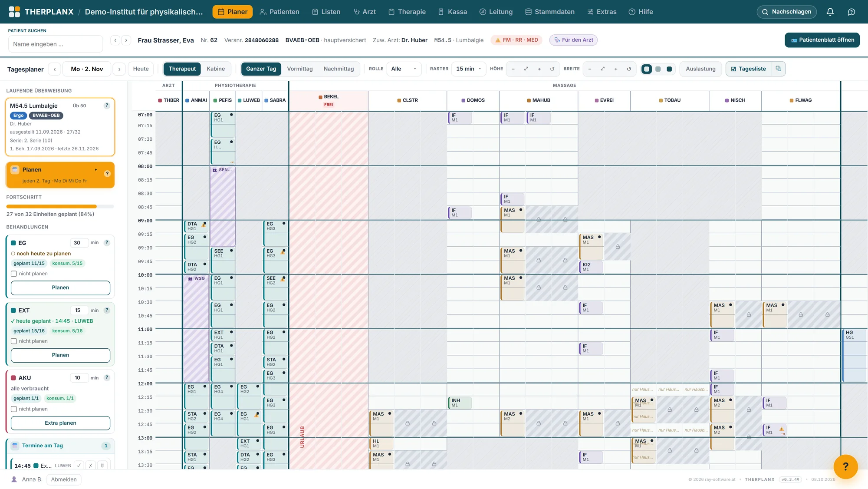This screenshot has width=868, height=489.
Task: Go to next patient arrow
Action: click(126, 40)
